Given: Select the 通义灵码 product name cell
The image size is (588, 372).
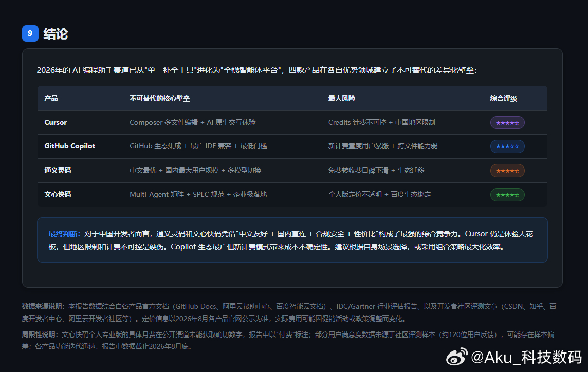Looking at the screenshot, I should tap(58, 170).
